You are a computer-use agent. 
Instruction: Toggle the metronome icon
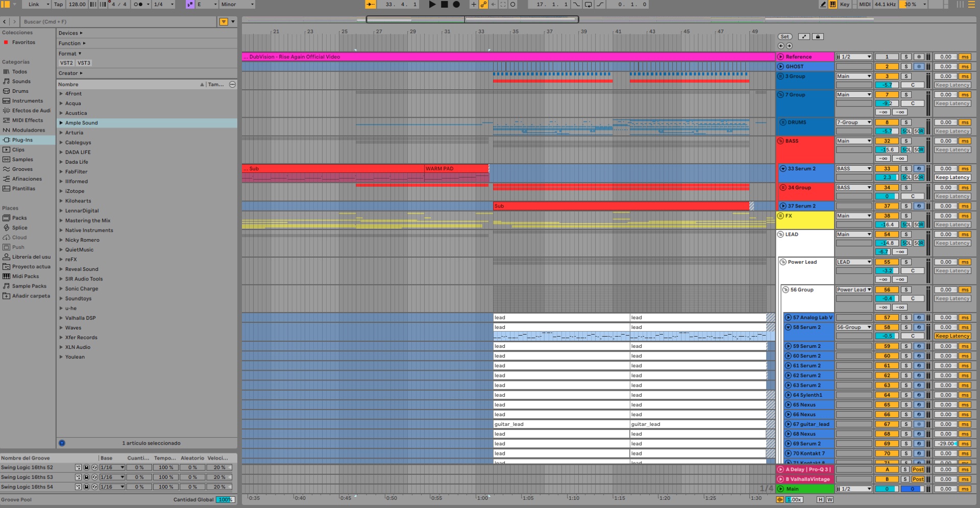click(x=138, y=4)
